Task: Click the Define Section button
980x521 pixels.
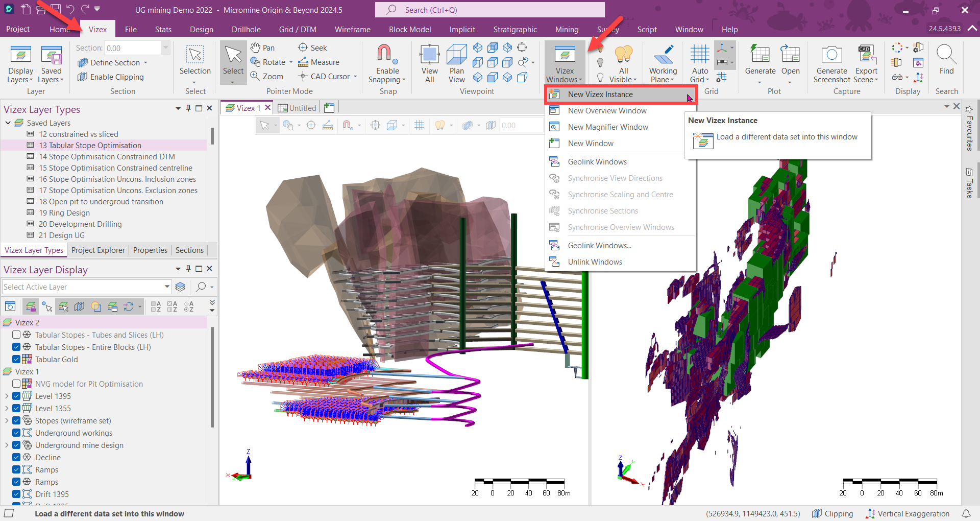Action: pyautogui.click(x=113, y=62)
